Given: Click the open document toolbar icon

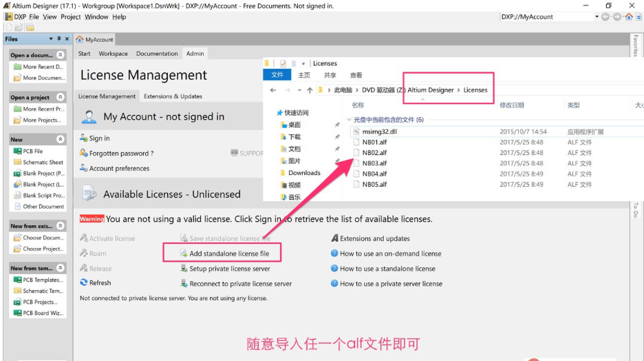Looking at the screenshot, I should [19, 28].
